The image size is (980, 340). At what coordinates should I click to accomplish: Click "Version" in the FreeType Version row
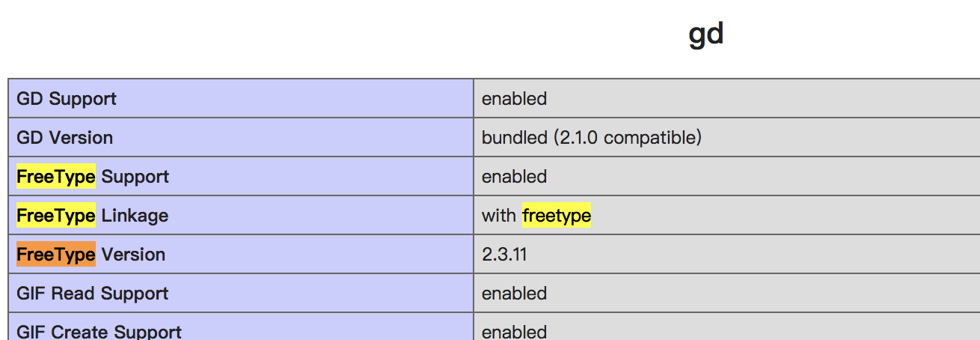point(133,255)
